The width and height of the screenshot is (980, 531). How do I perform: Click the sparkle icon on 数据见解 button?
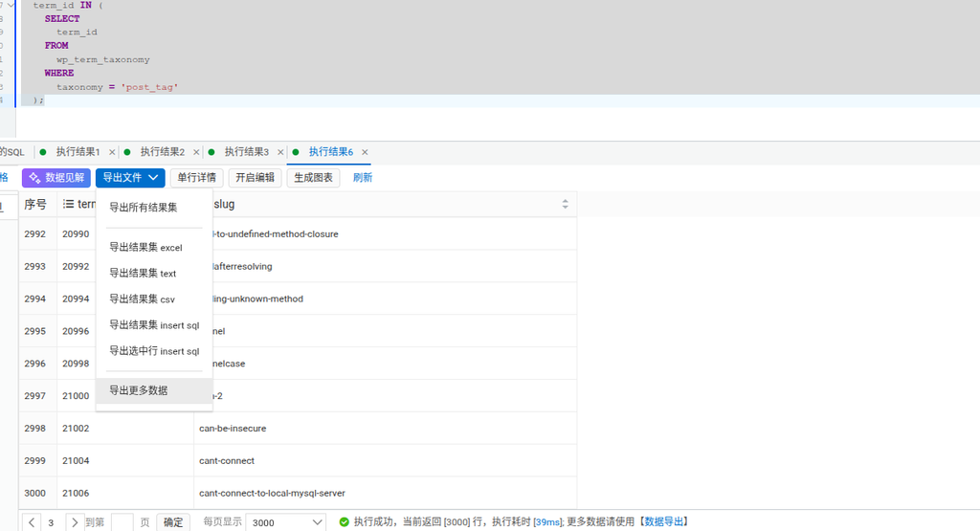[x=34, y=178]
